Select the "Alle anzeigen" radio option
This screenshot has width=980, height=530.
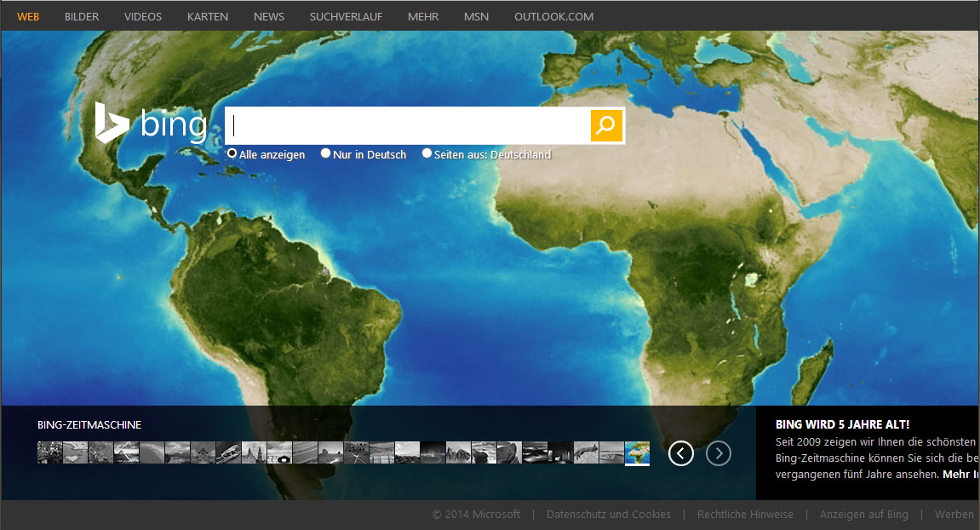click(x=232, y=153)
